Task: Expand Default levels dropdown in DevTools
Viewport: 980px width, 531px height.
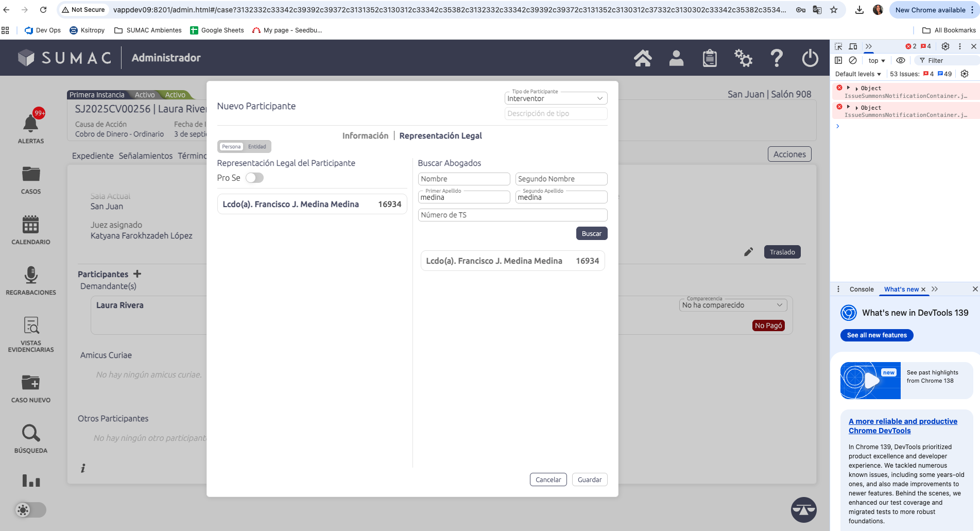Action: pos(858,74)
